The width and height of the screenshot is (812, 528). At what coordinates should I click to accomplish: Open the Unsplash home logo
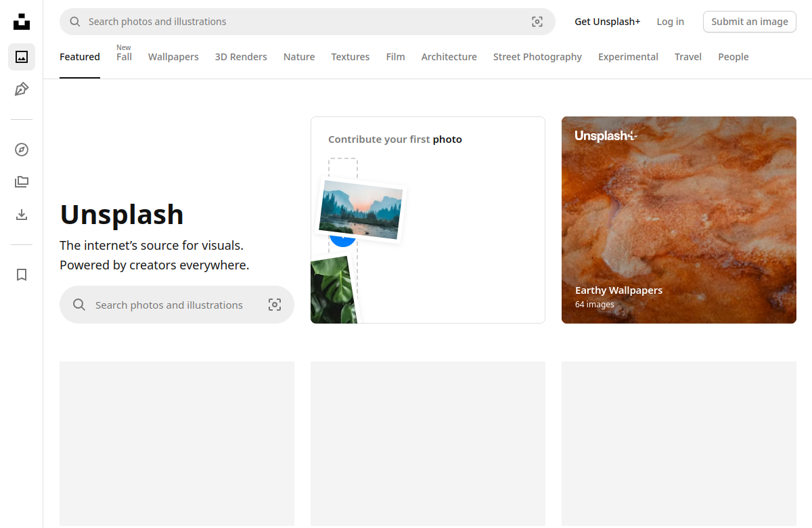22,22
